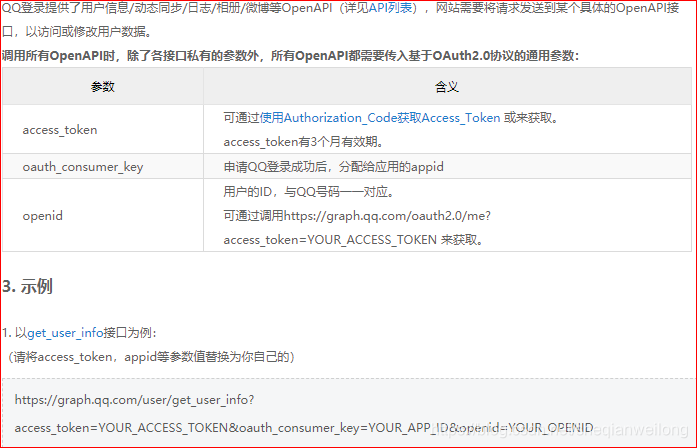Click the graph.qq.com/oauth2.0/me URL text
This screenshot has width=697, height=448.
click(x=387, y=216)
